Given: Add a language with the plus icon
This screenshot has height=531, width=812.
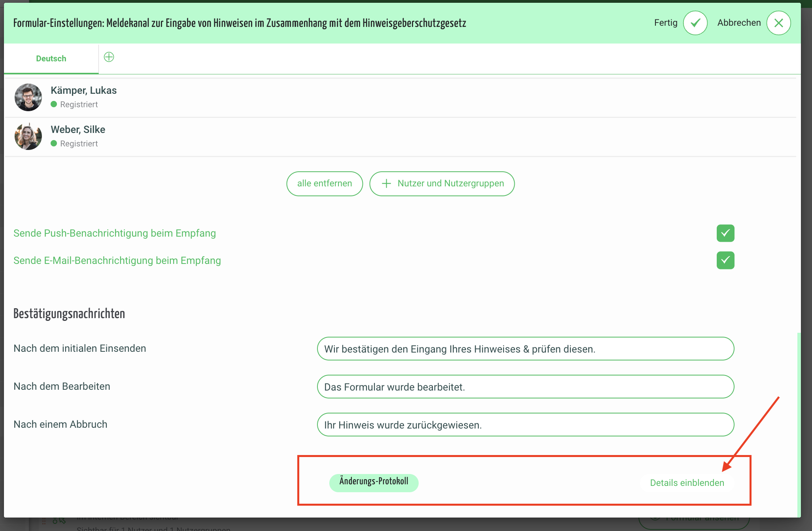Looking at the screenshot, I should [109, 57].
